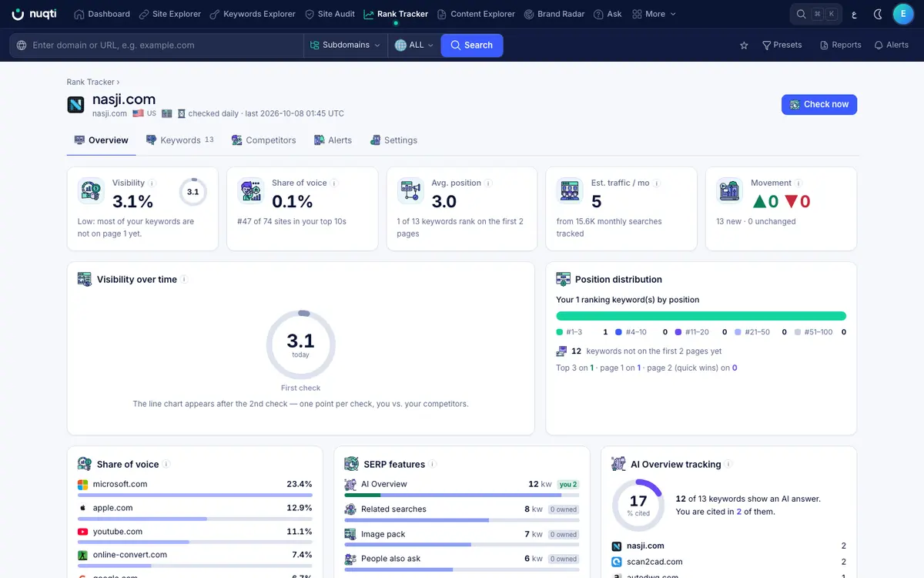The image size is (924, 578).
Task: Open Content Explorer from top navigation
Action: coord(477,14)
